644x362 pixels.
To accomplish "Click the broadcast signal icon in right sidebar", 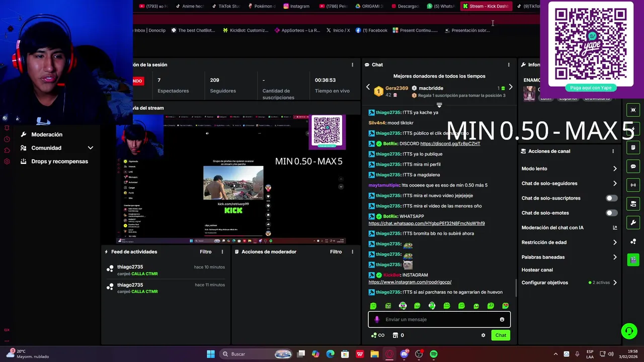I will click(633, 185).
